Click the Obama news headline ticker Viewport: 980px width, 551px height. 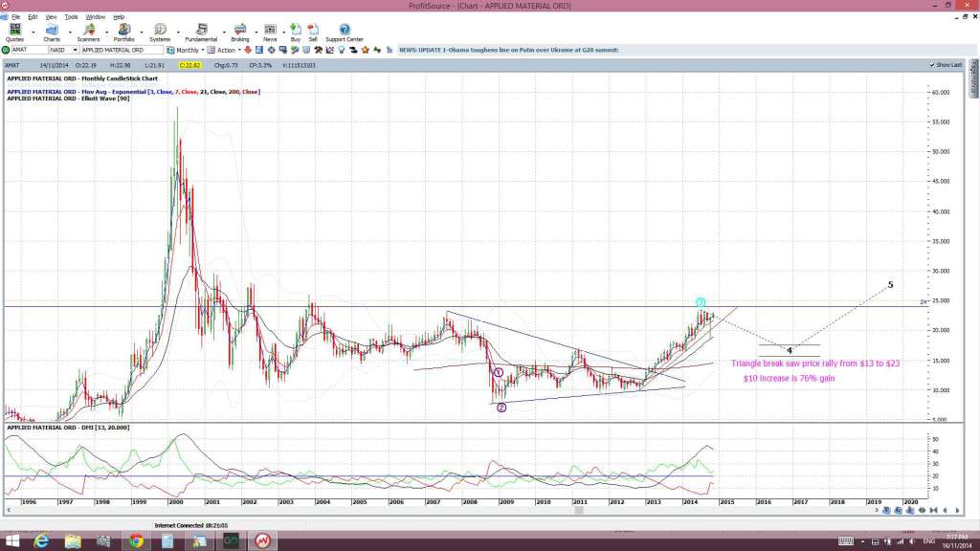click(x=509, y=50)
